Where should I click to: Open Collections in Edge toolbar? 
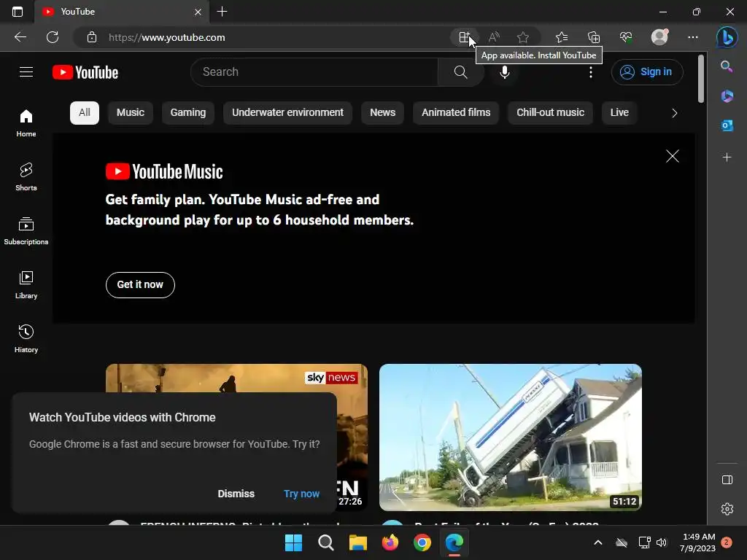click(x=594, y=37)
